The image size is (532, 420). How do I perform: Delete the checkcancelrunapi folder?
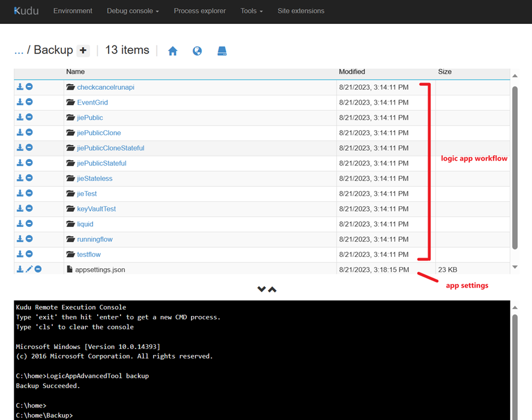pyautogui.click(x=29, y=87)
